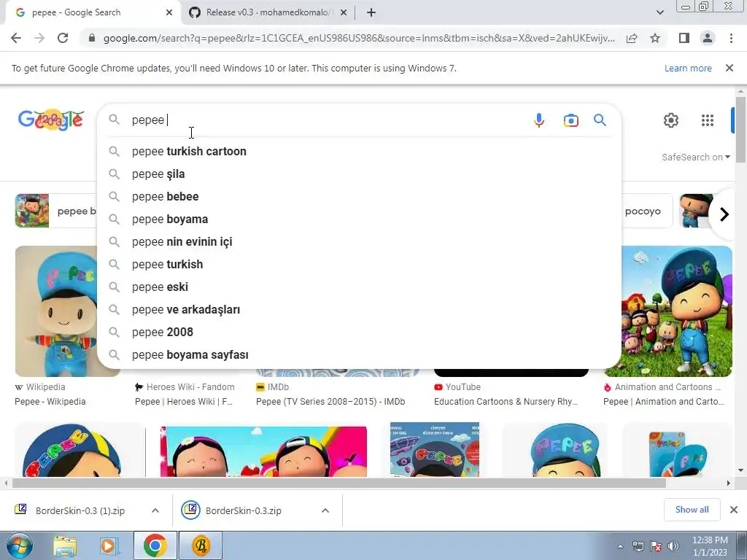Click the browser forward arrow
747x560 pixels.
click(39, 38)
